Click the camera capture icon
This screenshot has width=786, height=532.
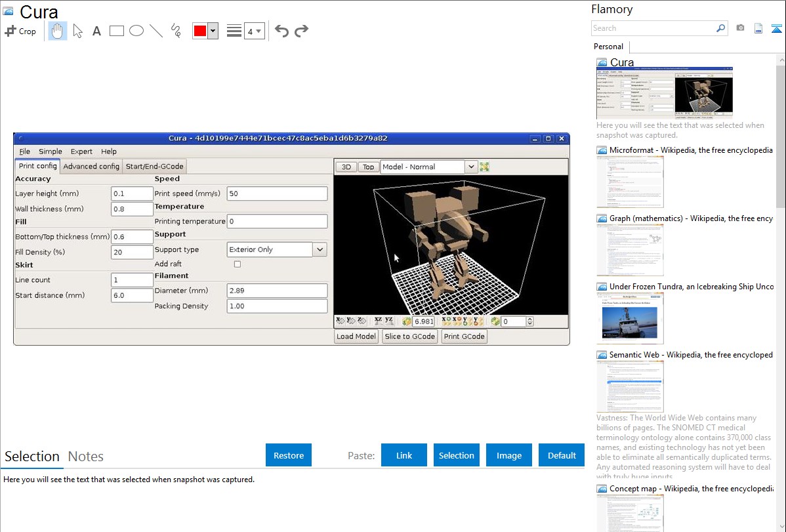[740, 28]
